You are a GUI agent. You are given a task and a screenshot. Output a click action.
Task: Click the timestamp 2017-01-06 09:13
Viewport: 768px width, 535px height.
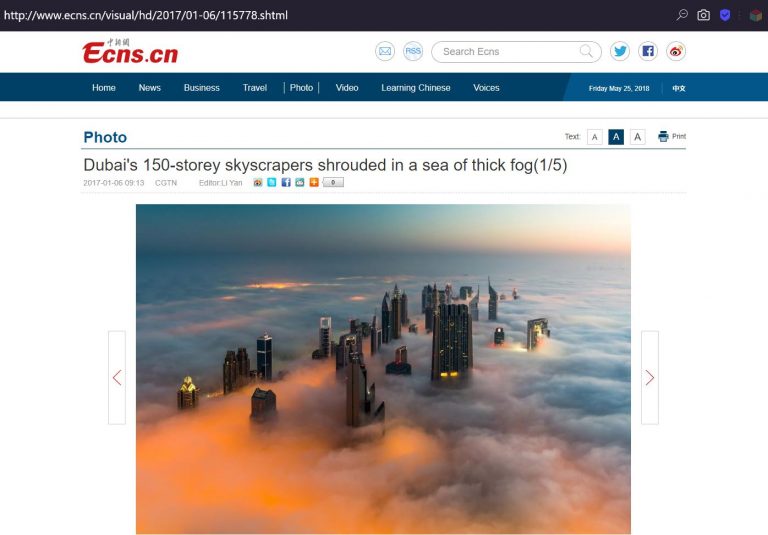(114, 183)
